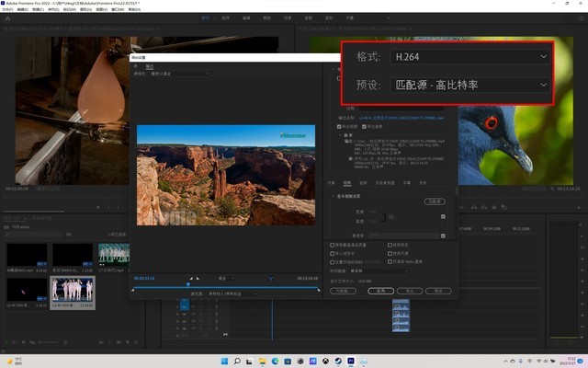Image resolution: width=588 pixels, height=368 pixels.
Task: Click icon view button in Project panel footer
Action: pos(23,342)
